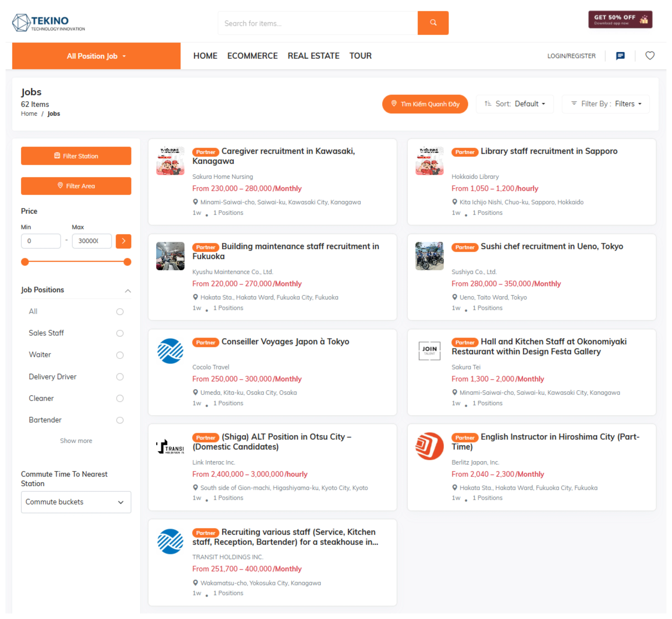This screenshot has height=619, width=672.
Task: Open the Commute buckets dropdown
Action: (76, 502)
